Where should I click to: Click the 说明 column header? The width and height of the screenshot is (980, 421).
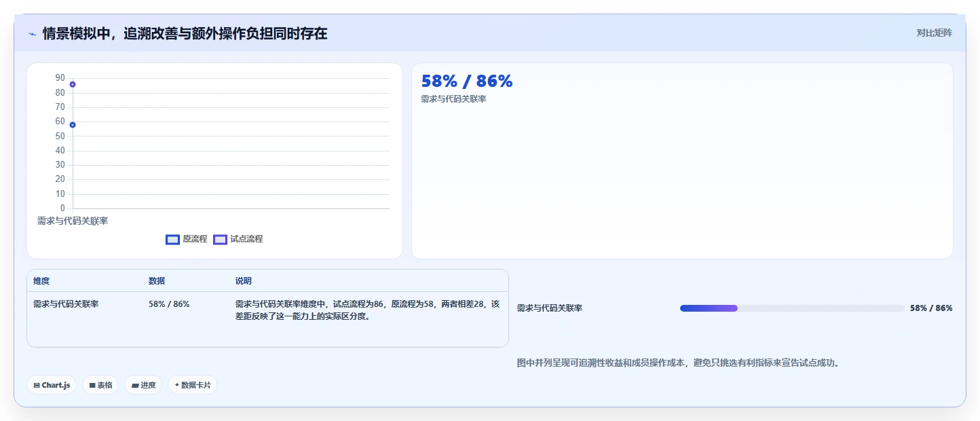click(x=244, y=281)
